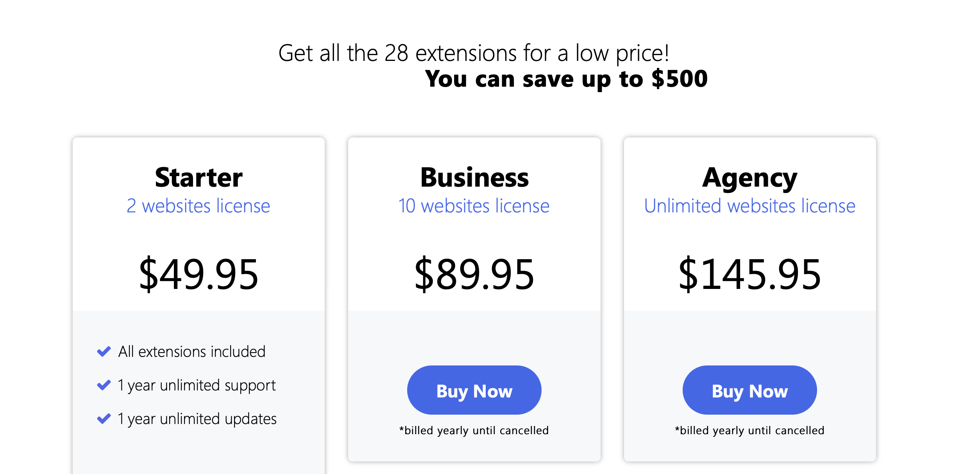Image resolution: width=980 pixels, height=474 pixels.
Task: Click the checkmark beside 1 year unlimited support
Action: 104,385
